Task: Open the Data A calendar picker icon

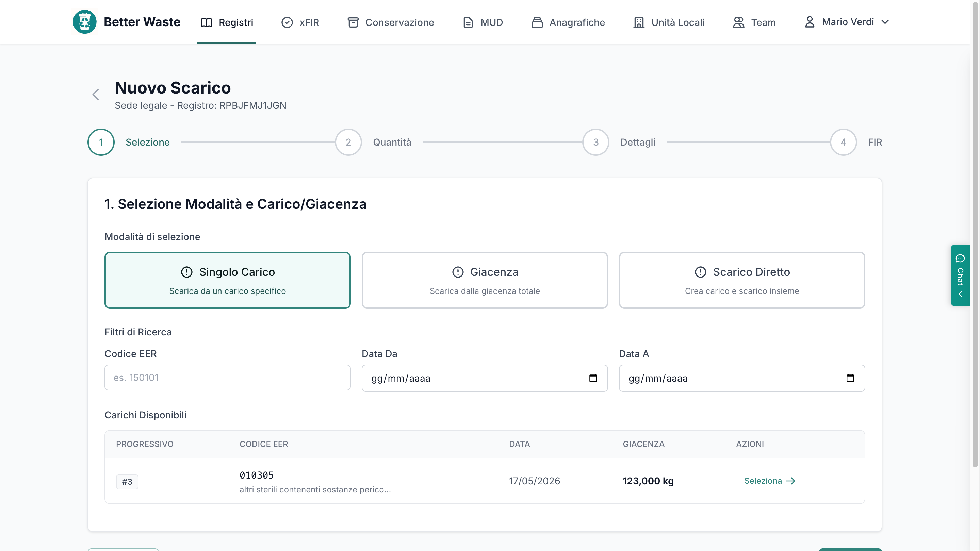Action: click(x=850, y=378)
